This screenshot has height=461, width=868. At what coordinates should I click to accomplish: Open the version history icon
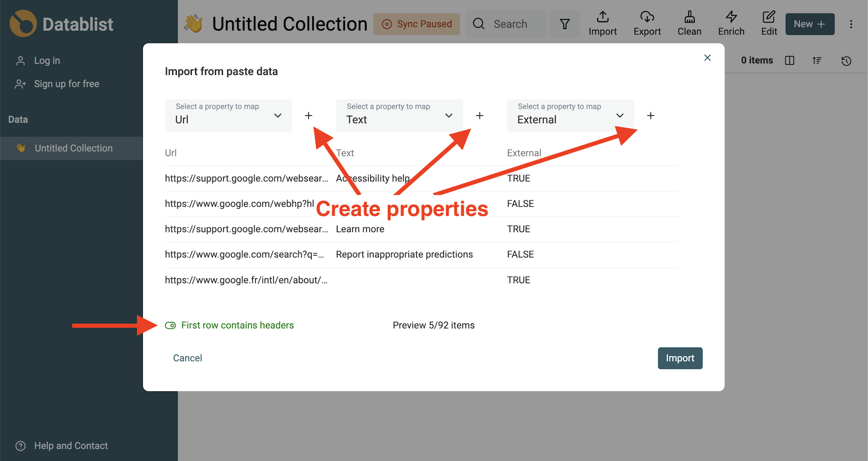pyautogui.click(x=846, y=60)
